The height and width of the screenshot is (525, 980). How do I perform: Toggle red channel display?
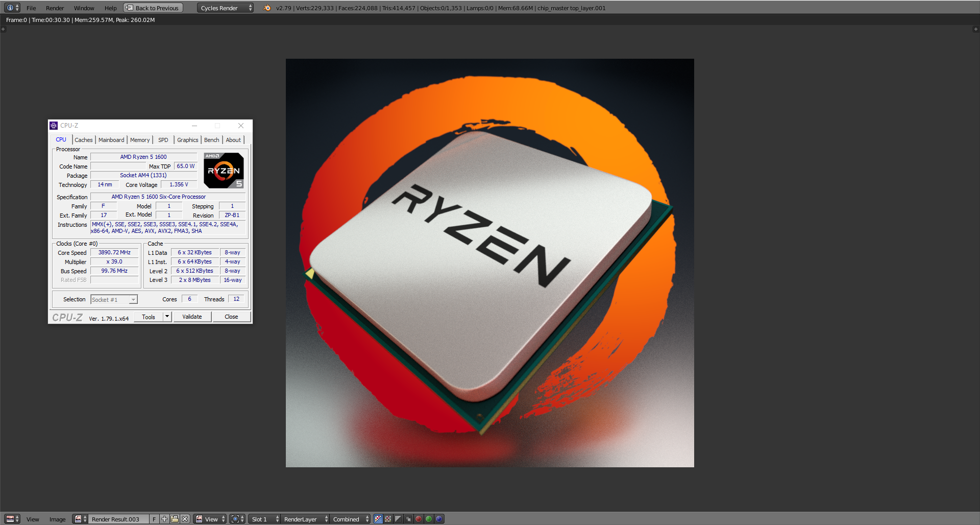(x=419, y=519)
